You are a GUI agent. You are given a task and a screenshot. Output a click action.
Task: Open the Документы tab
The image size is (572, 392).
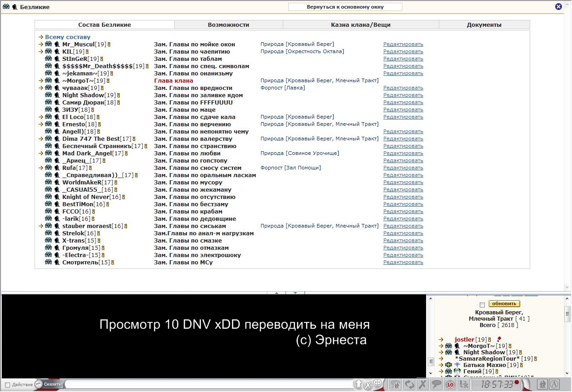point(484,25)
